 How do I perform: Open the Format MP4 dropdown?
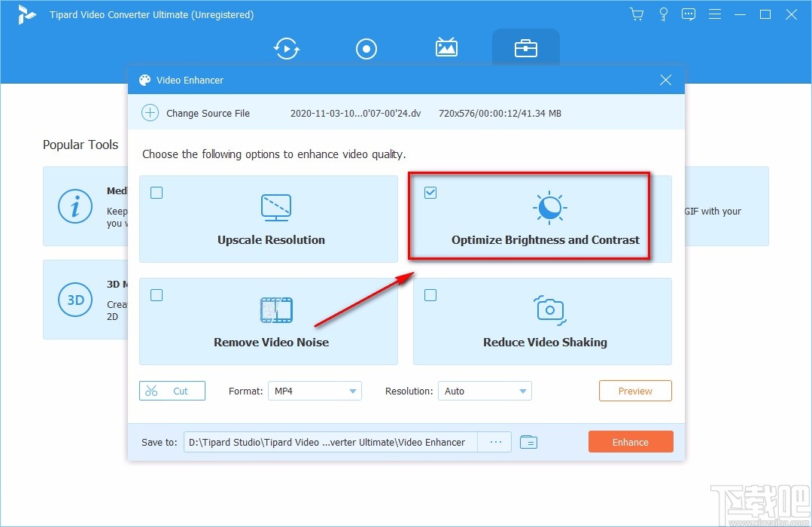(315, 391)
